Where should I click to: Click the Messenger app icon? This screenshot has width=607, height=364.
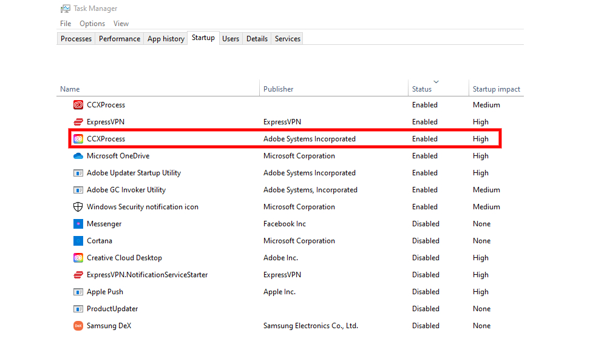tap(78, 224)
